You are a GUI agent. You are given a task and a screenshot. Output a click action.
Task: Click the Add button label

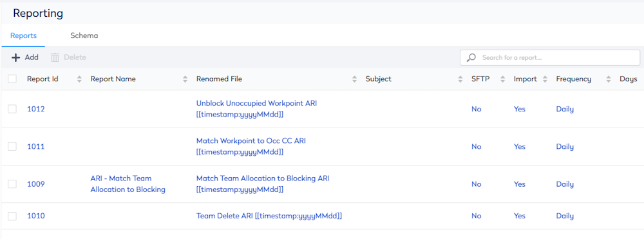point(32,57)
